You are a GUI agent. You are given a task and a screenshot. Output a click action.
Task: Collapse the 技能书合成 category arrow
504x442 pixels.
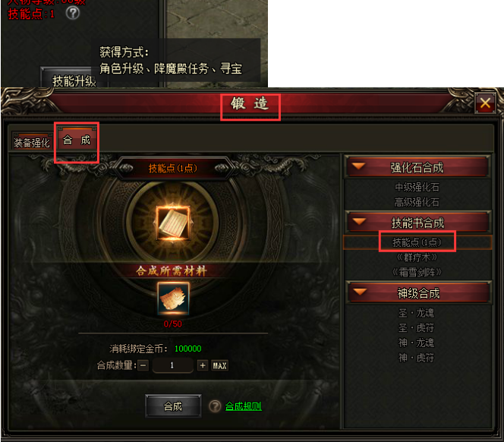point(359,221)
